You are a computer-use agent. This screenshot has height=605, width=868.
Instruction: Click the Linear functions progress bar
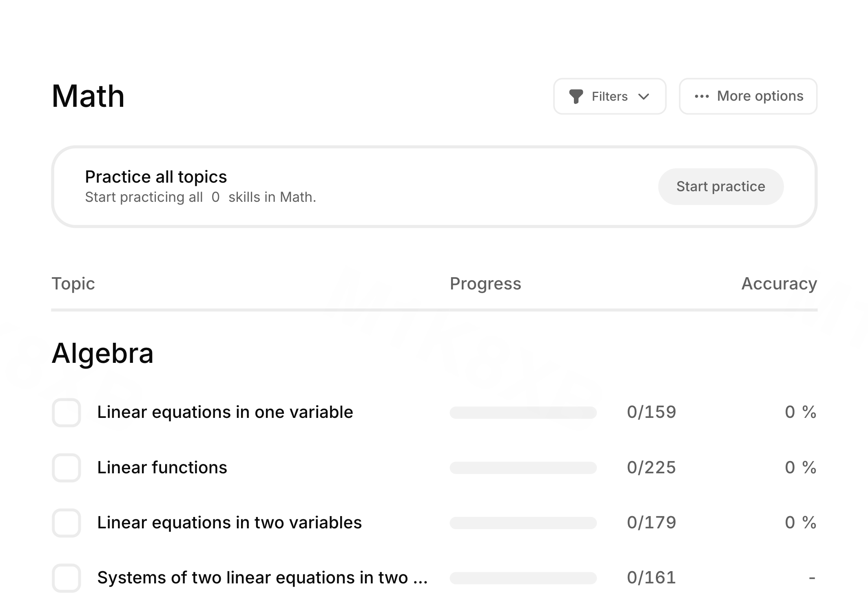tap(523, 468)
